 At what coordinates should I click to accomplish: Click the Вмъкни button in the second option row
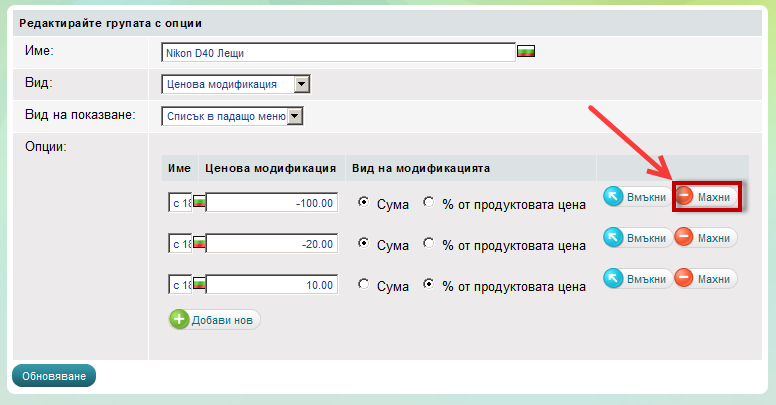(x=635, y=238)
